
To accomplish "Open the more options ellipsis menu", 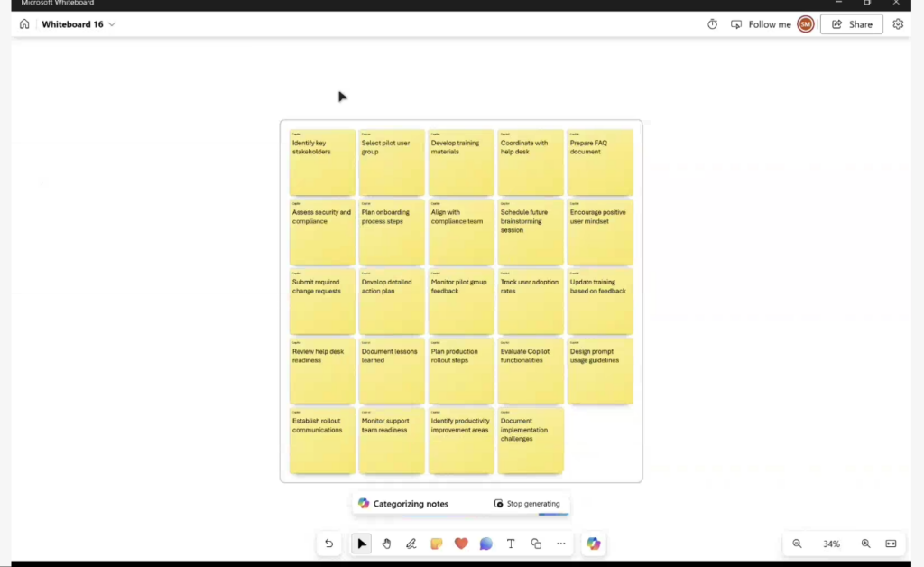I will click(x=561, y=544).
